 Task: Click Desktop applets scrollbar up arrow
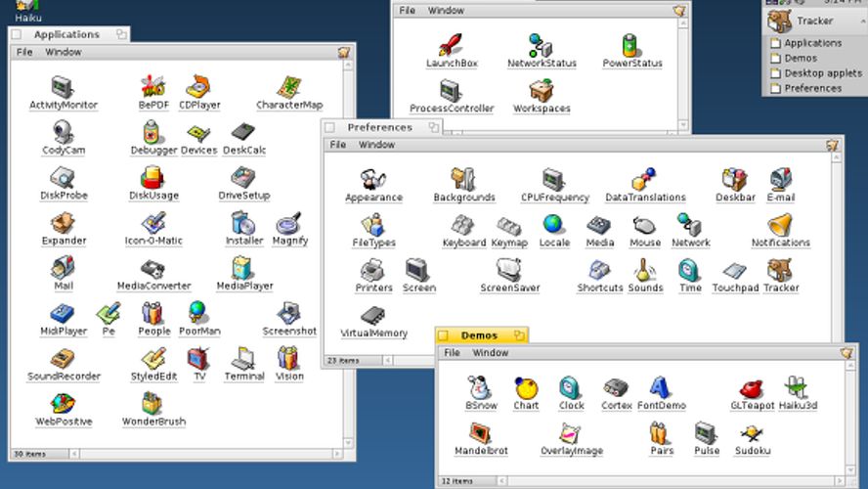click(683, 23)
